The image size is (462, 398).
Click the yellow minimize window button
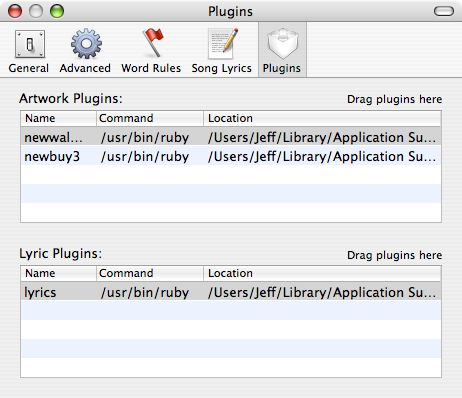(36, 11)
